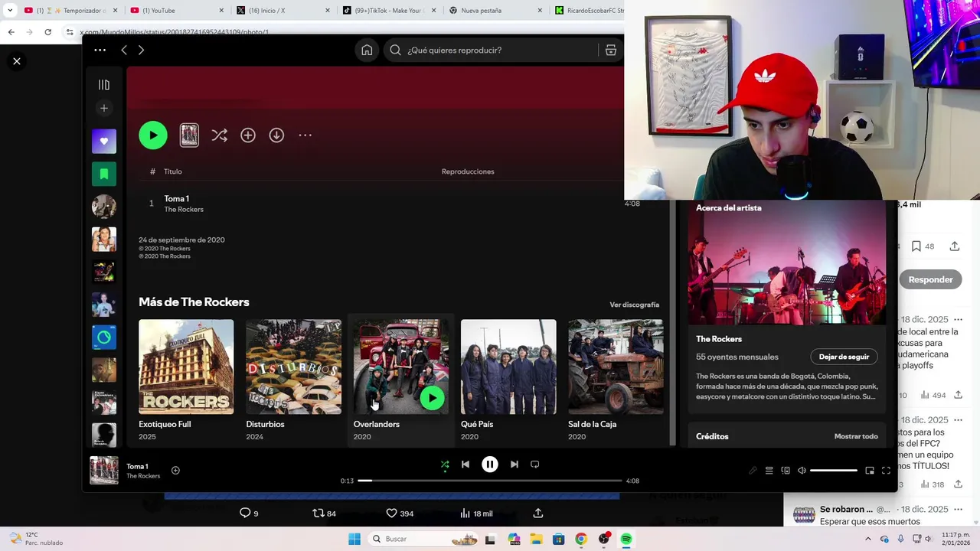Open the Disturbios album cover
The height and width of the screenshot is (551, 980).
tap(294, 367)
